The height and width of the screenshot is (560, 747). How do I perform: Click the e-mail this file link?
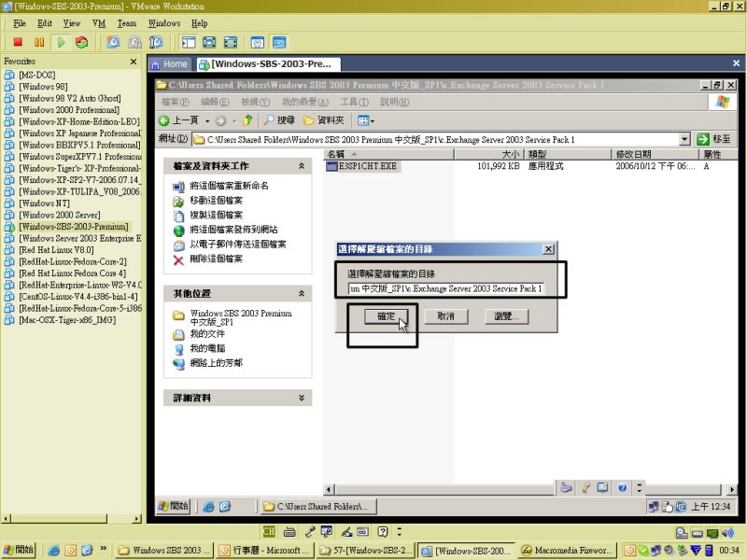pyautogui.click(x=238, y=245)
